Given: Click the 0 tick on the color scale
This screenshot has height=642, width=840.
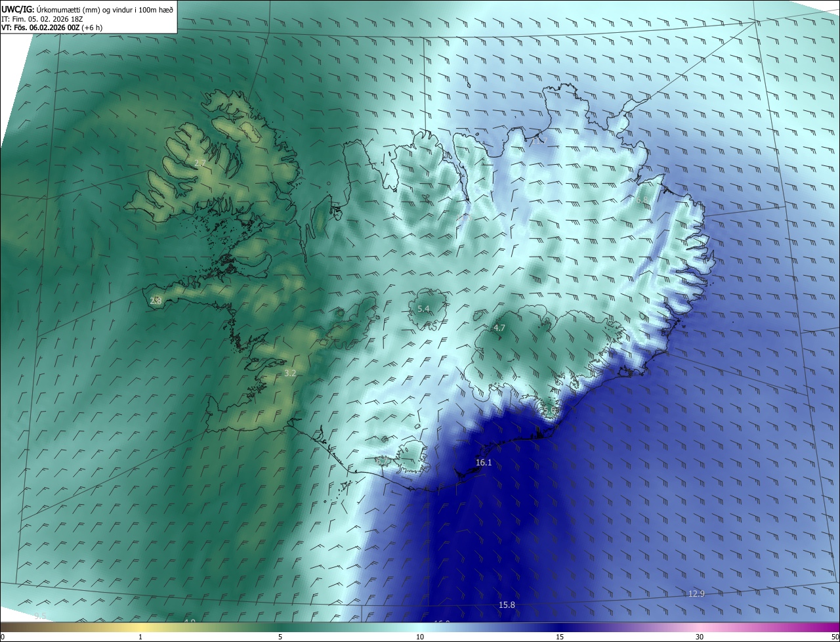Looking at the screenshot, I should (x=3, y=637).
